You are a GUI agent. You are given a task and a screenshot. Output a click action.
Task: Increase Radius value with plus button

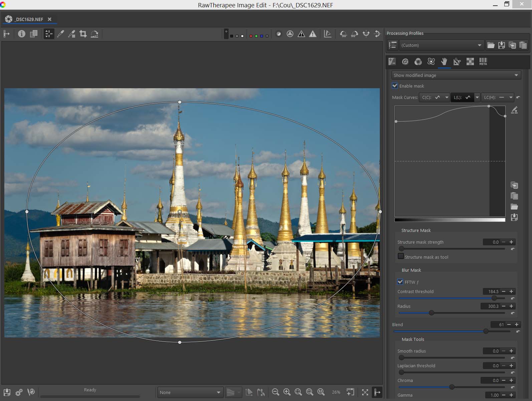511,306
